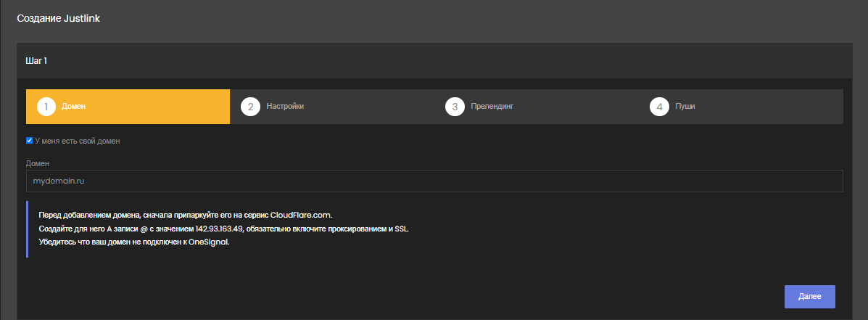Open the Прелендинг step tab

coord(537,106)
